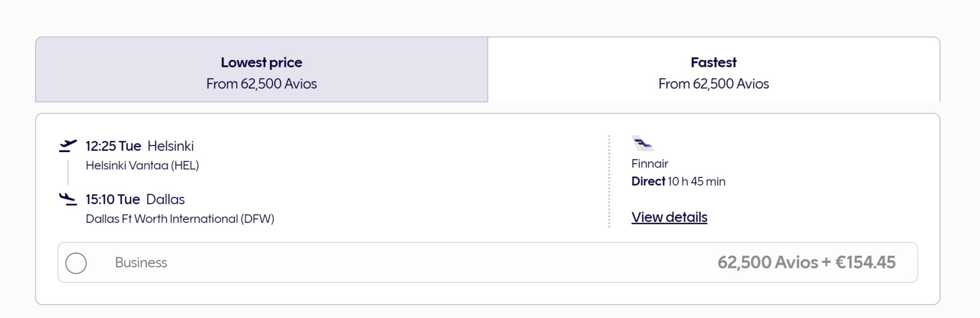Click the departure plane icon beside 12:25

tap(67, 145)
